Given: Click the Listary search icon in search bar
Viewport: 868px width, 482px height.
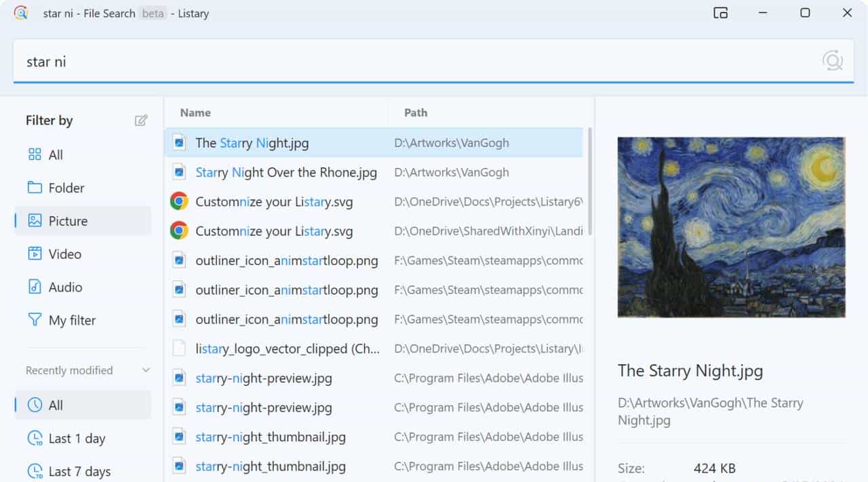Looking at the screenshot, I should point(832,62).
